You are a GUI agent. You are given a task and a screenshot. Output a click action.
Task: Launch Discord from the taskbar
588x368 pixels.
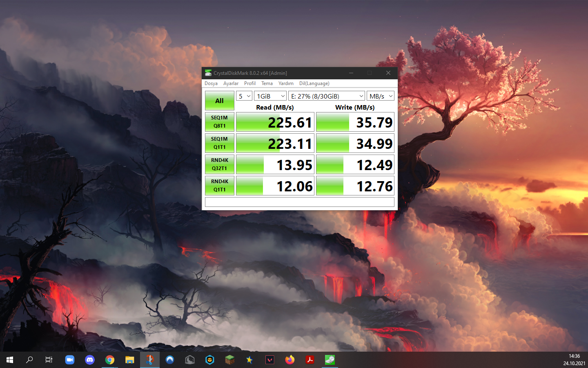[90, 360]
